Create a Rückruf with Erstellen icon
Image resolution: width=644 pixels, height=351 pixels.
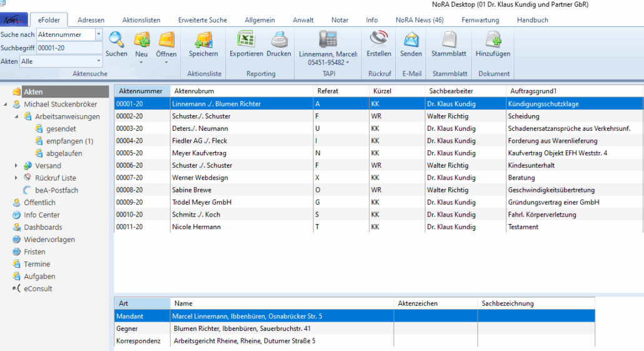[379, 40]
